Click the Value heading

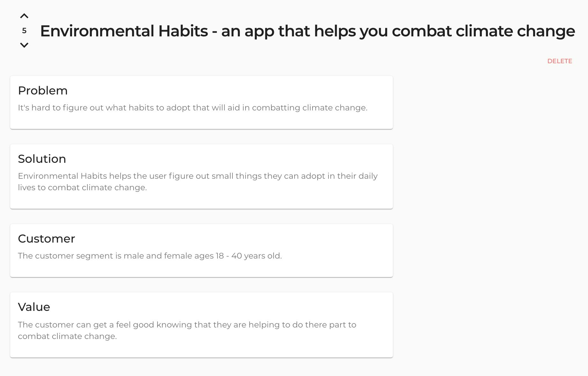(34, 307)
